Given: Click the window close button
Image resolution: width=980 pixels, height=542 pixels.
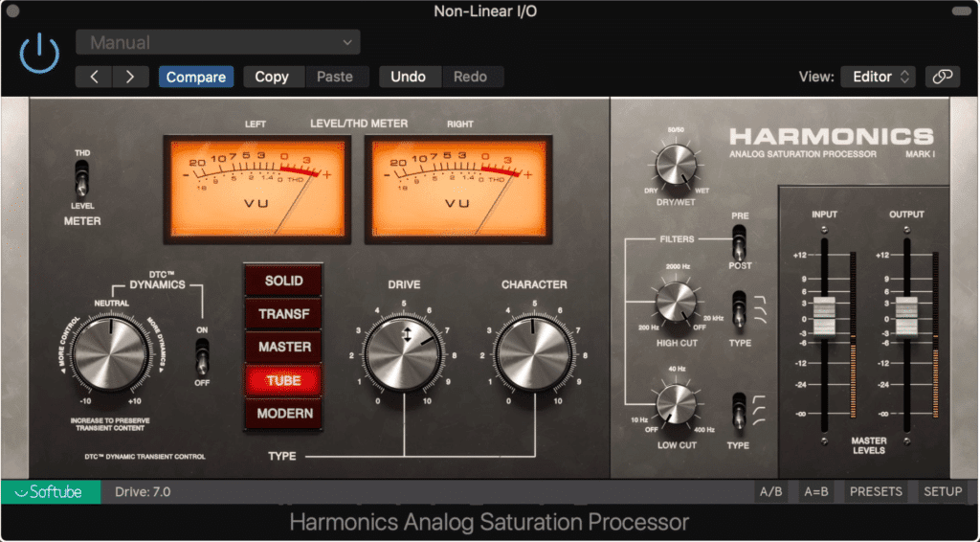Looking at the screenshot, I should [x=11, y=11].
